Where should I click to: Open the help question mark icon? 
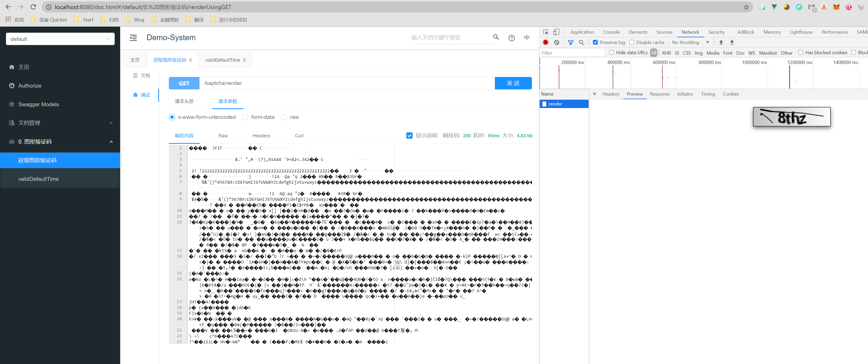[511, 38]
